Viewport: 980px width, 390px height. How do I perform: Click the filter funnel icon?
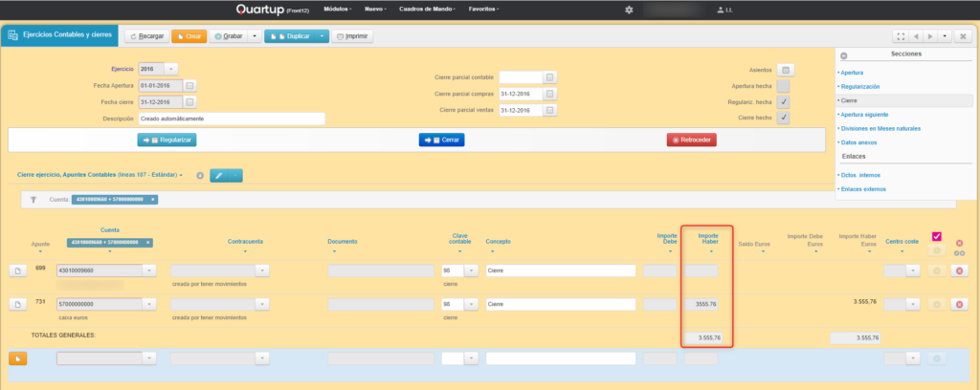pos(33,200)
